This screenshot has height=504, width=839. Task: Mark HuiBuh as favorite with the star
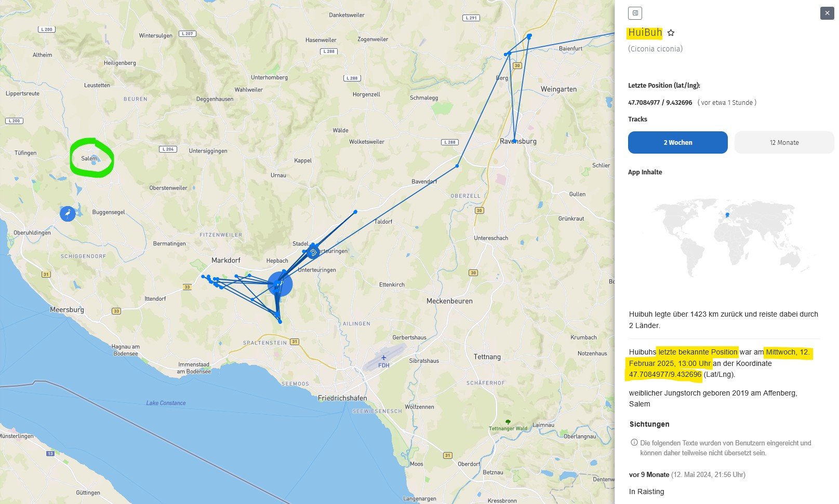click(671, 33)
